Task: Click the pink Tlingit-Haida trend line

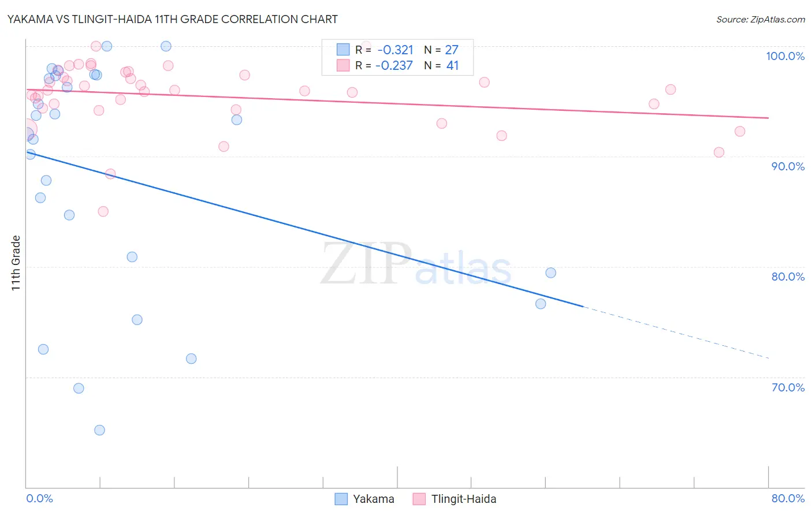Action: point(397,104)
